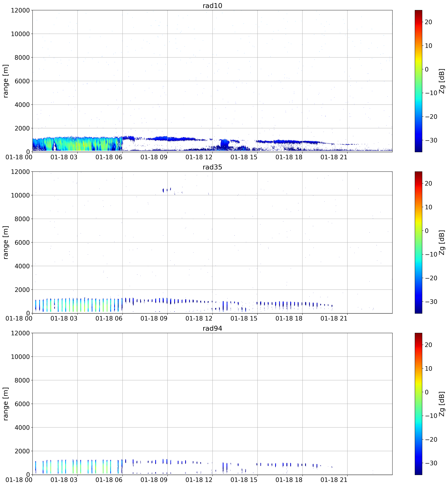Click the '01-18 21' tick under rad10
Image resolution: width=448 pixels, height=486 pixels.
click(334, 157)
